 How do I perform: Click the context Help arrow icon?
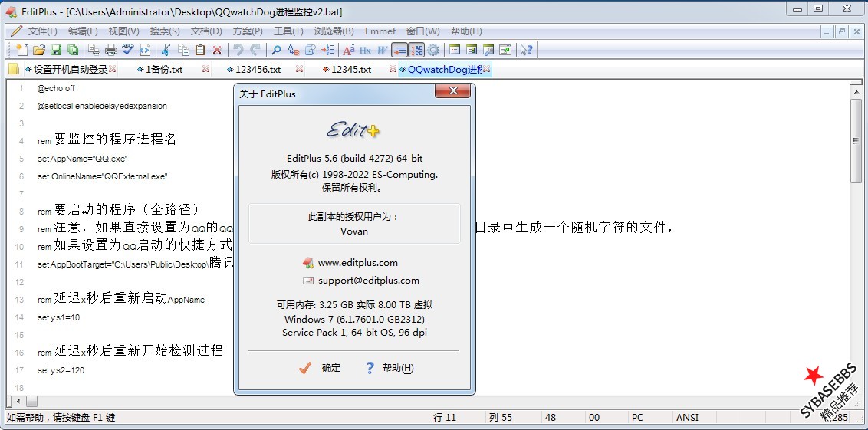526,50
